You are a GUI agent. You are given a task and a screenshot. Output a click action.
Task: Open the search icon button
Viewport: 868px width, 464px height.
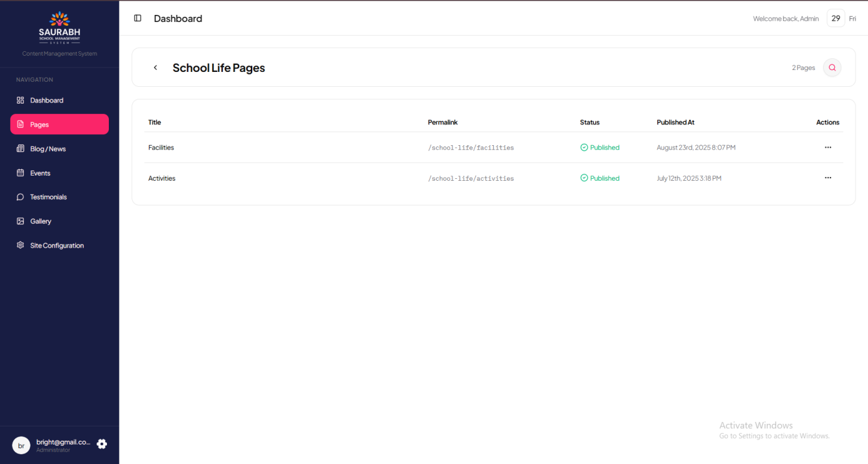tap(832, 67)
